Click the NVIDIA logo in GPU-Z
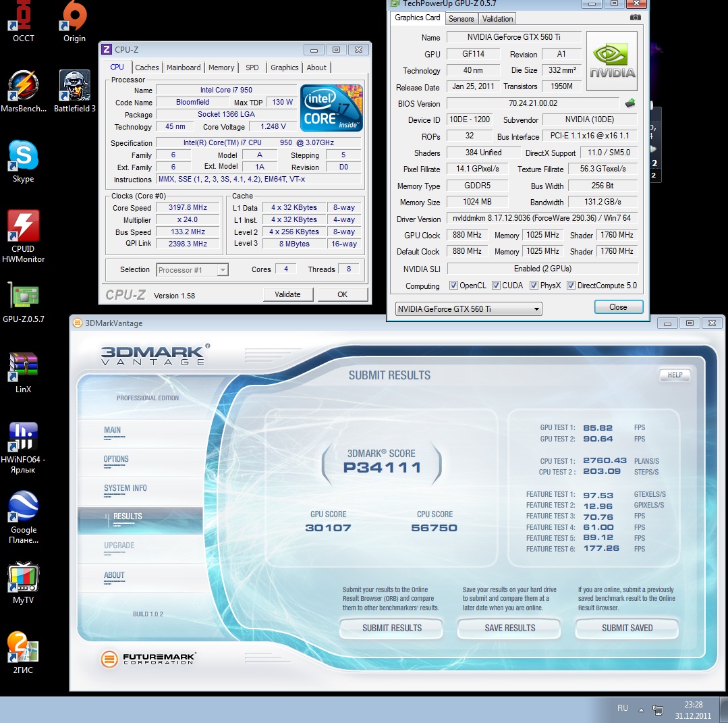This screenshot has width=728, height=723. pos(612,61)
